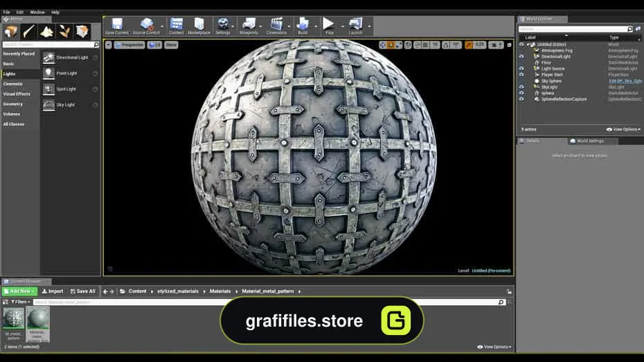Click the world/local coordinate system icon

[408, 45]
